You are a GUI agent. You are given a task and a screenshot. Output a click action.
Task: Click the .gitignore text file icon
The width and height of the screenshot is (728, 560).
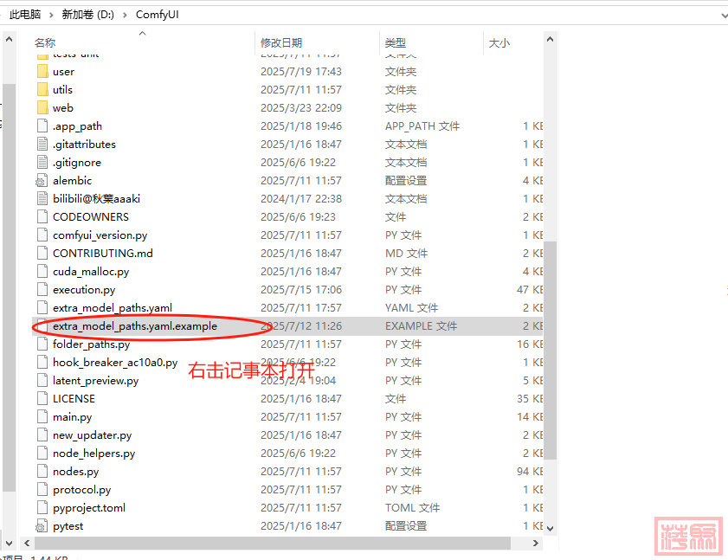pos(42,163)
